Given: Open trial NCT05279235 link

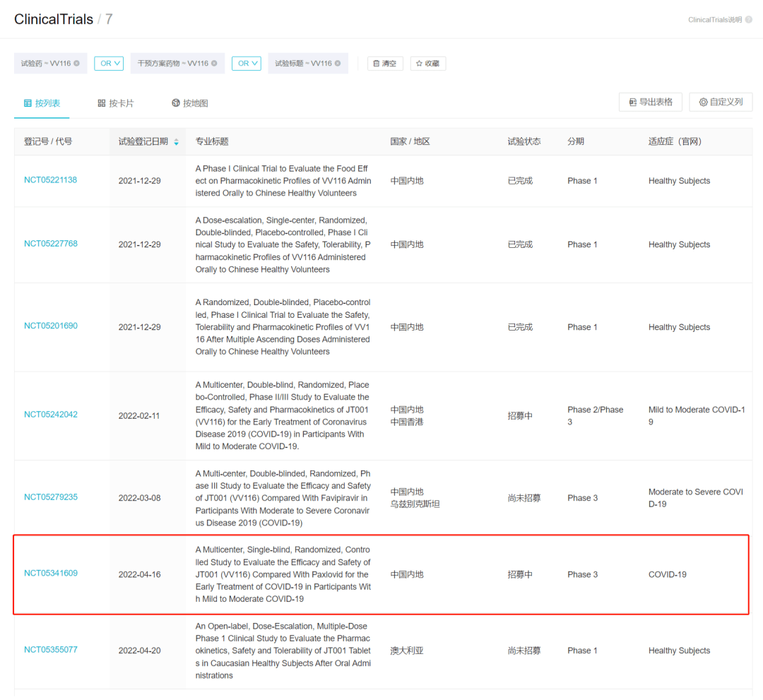Looking at the screenshot, I should (x=51, y=497).
